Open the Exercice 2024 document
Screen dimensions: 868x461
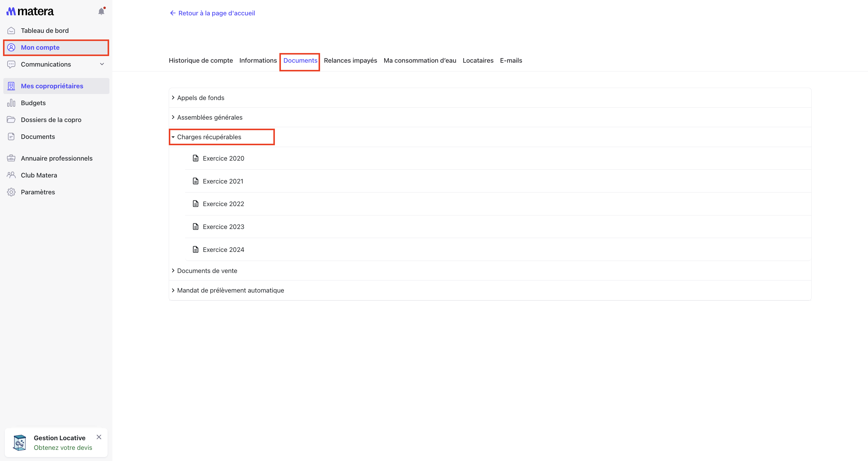click(223, 250)
